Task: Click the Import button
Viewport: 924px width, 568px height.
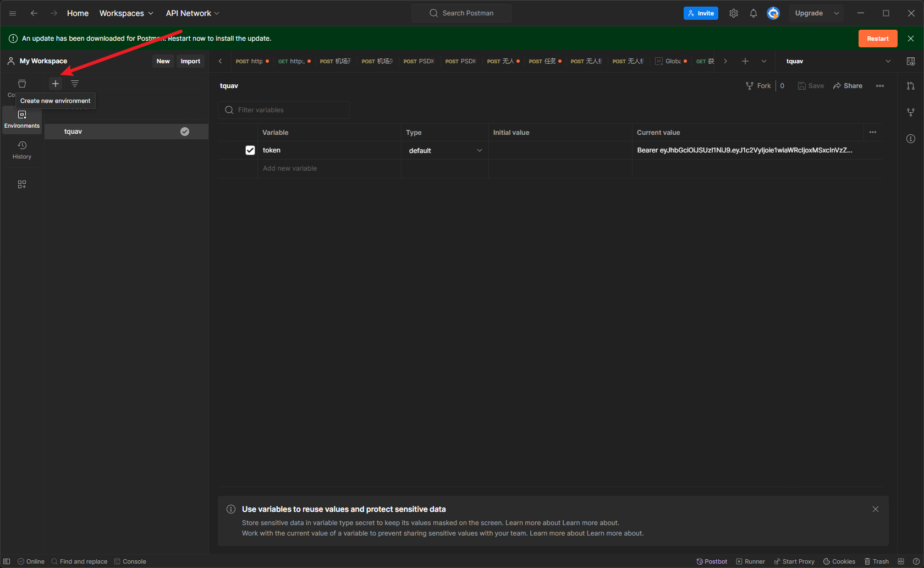Action: point(190,61)
